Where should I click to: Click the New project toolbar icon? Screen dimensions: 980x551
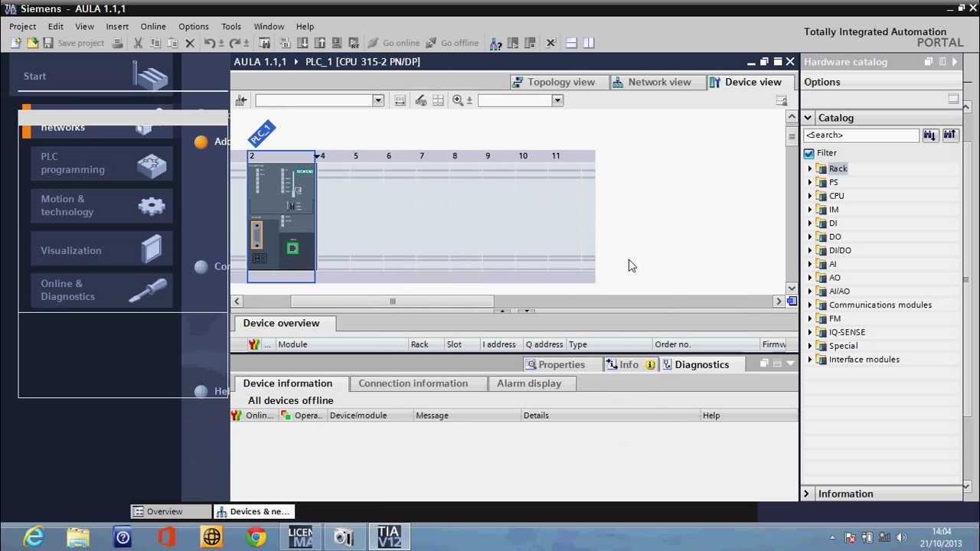pos(15,43)
